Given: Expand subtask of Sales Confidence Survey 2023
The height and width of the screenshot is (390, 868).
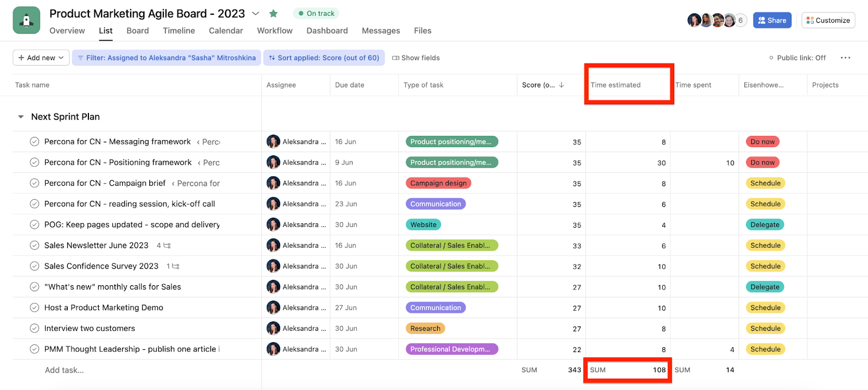Looking at the screenshot, I should point(173,266).
